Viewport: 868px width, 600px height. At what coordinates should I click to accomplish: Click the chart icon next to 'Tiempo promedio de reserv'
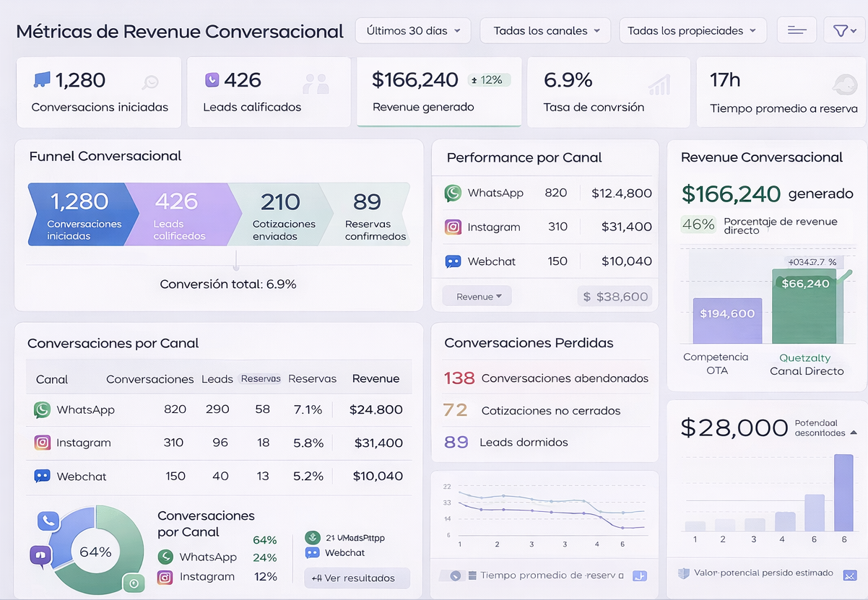638,575
